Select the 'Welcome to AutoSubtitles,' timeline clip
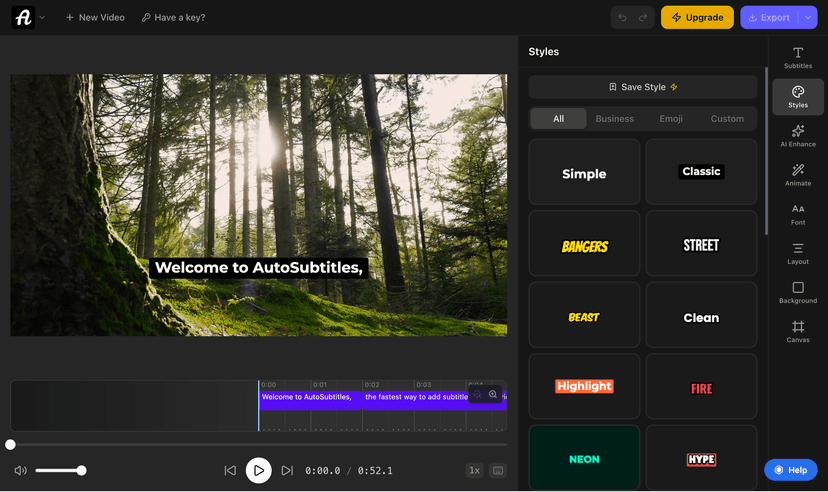828x492 pixels. pyautogui.click(x=310, y=400)
